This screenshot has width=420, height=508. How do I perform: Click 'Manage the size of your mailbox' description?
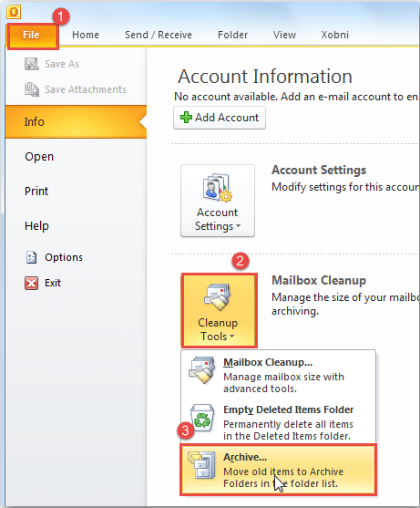345,304
